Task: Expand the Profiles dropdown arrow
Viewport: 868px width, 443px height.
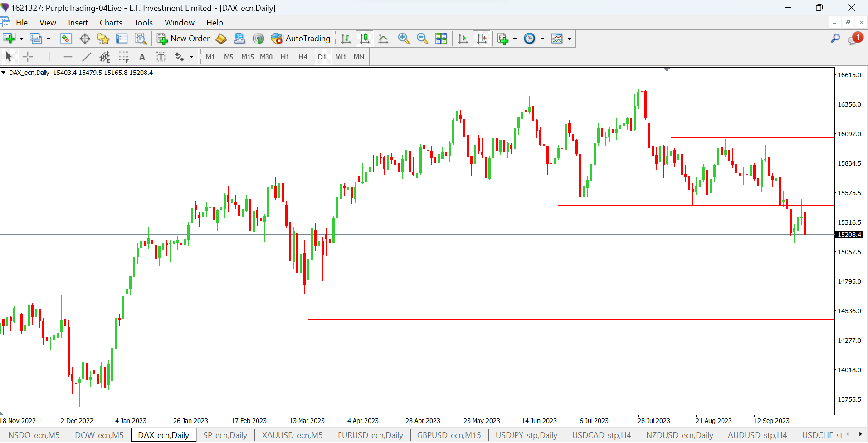Action: (x=49, y=39)
